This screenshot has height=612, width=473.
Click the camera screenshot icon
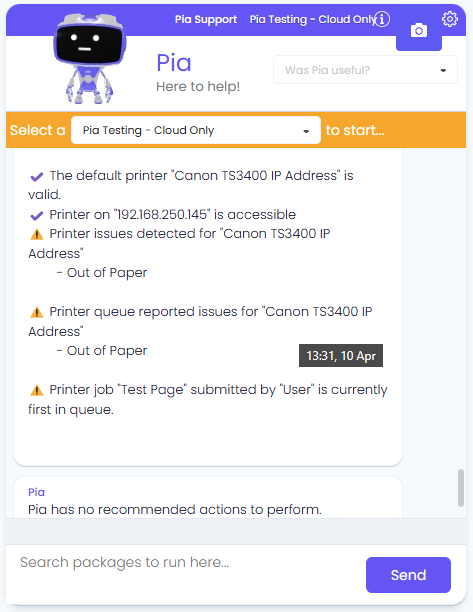coord(419,30)
